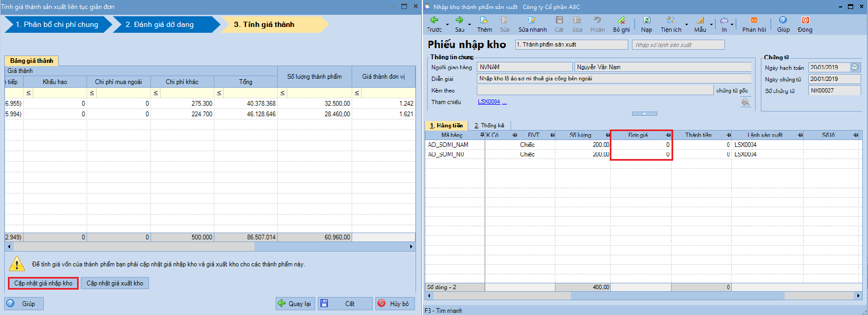Click the Đóng (close) toolbar icon

[x=805, y=21]
